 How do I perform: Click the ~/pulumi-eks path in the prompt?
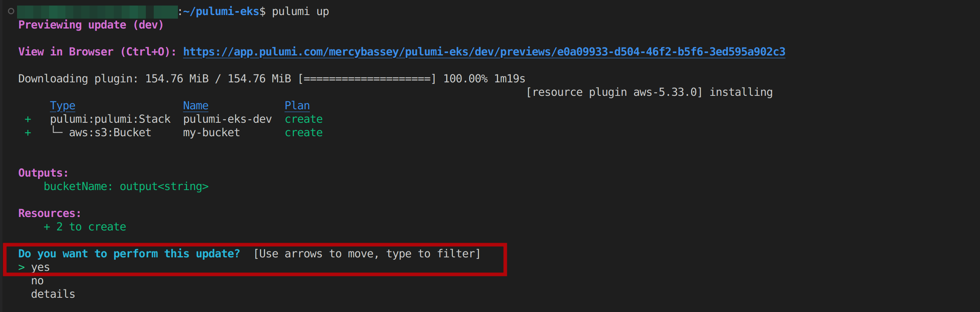(x=221, y=11)
